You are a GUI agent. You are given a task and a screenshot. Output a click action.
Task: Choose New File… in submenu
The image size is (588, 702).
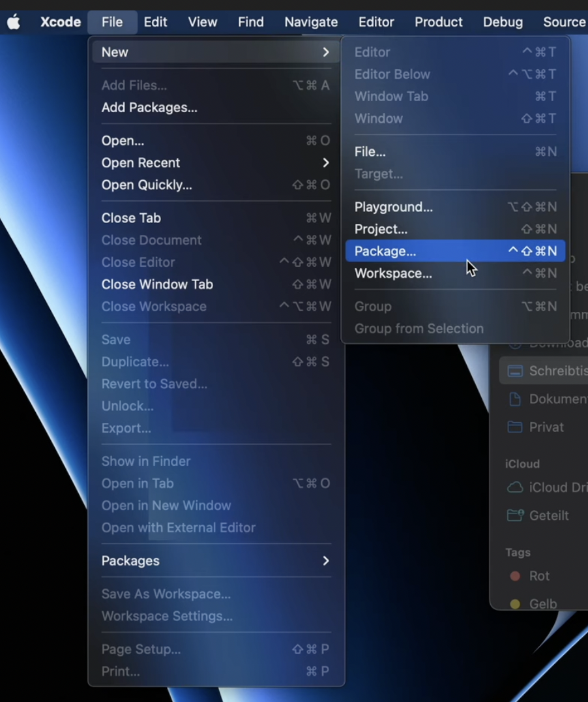coord(455,152)
